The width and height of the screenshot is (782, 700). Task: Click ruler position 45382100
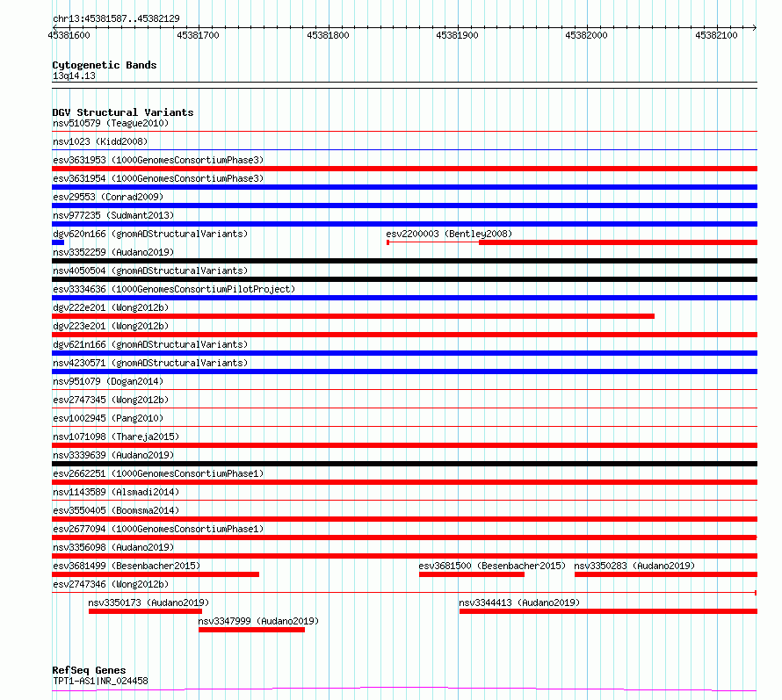[716, 35]
